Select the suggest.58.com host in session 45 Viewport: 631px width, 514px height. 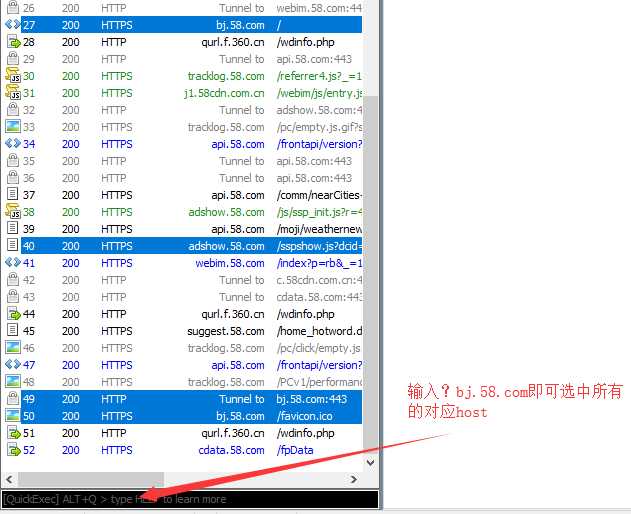point(226,331)
